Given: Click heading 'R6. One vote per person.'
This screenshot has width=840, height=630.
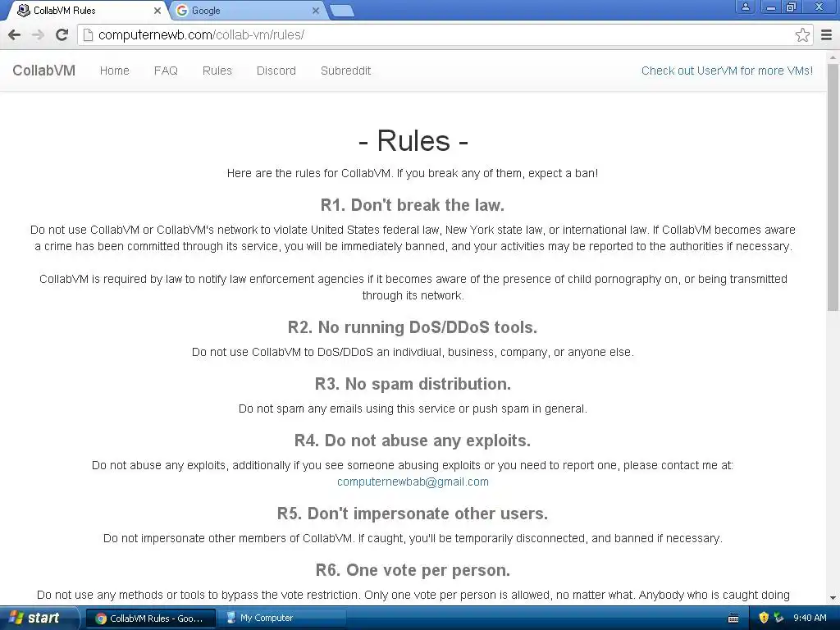Looking at the screenshot, I should 413,571.
